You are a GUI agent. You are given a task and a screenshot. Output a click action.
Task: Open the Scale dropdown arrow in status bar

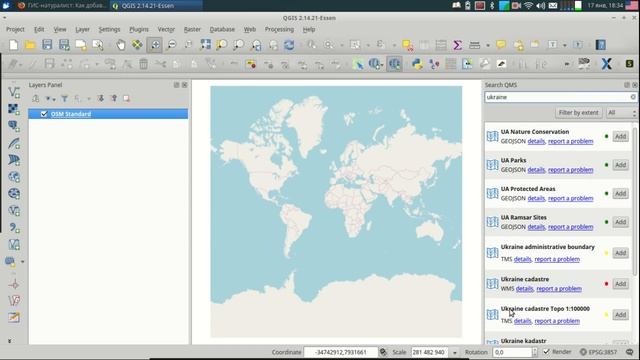click(454, 352)
